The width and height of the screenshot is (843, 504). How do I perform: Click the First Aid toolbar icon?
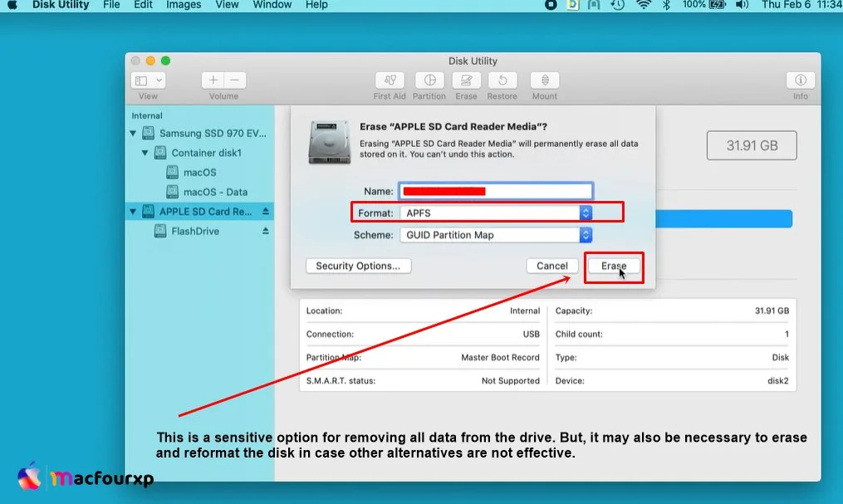click(x=390, y=81)
